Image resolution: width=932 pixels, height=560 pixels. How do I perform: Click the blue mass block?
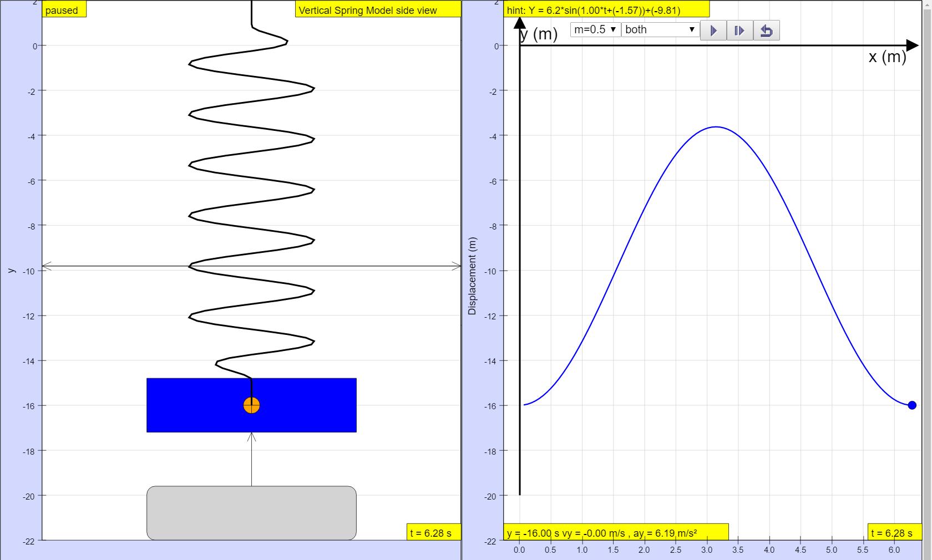point(251,405)
